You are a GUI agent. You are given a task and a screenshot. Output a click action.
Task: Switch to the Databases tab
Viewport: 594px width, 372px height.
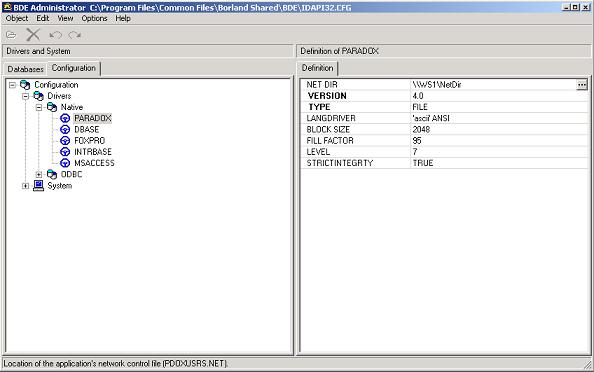point(25,69)
